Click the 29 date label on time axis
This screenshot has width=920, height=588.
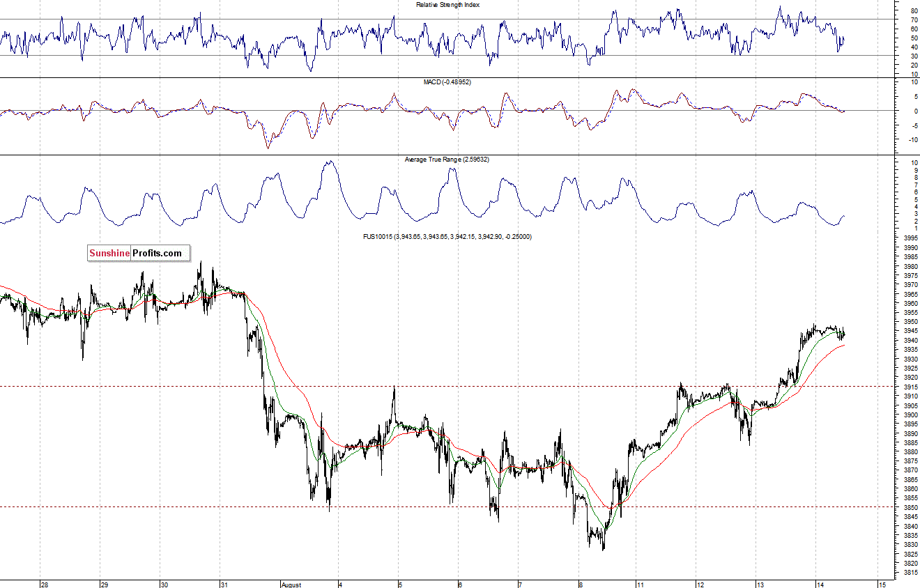pos(105,585)
